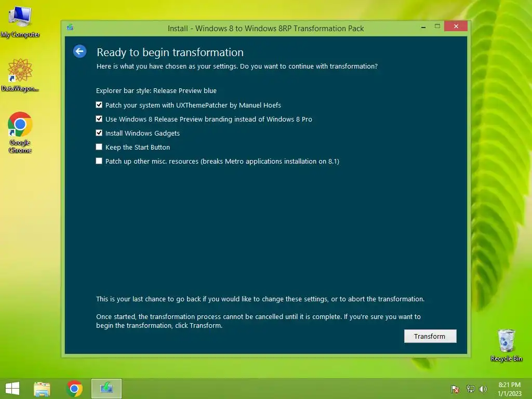Screen dimensions: 532x399
Task: Select the installer taskbar button
Action: pyautogui.click(x=106, y=389)
